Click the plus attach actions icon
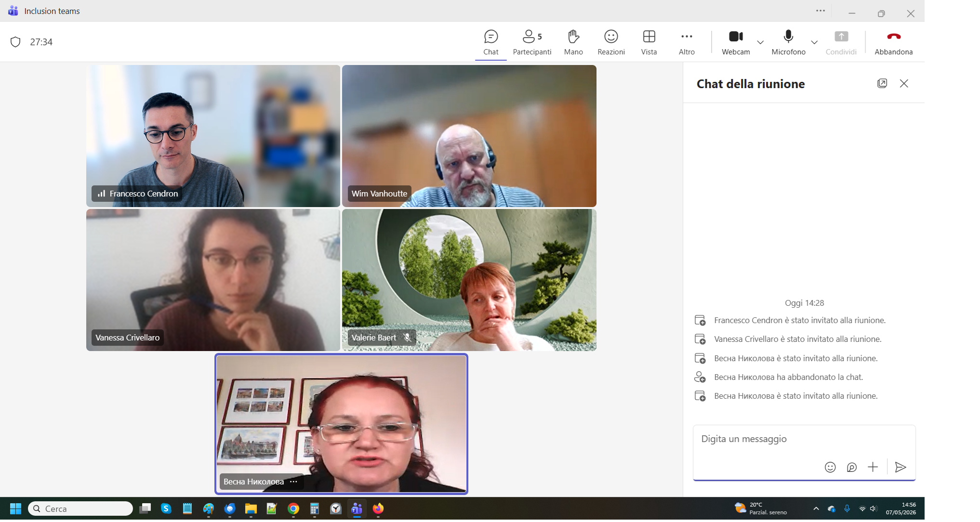The width and height of the screenshot is (980, 522). coord(873,467)
